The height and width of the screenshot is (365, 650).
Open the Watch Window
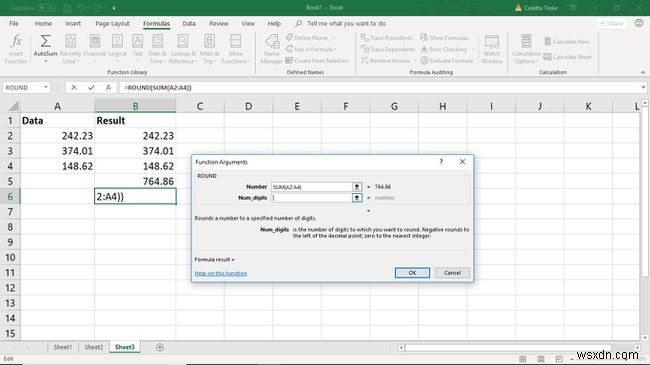pyautogui.click(x=492, y=49)
